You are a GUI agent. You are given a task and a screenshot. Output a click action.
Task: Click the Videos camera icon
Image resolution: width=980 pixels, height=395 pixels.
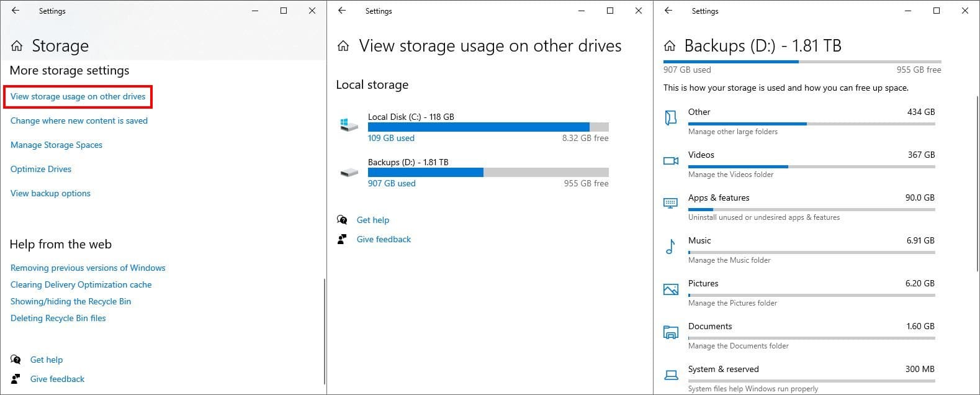670,161
